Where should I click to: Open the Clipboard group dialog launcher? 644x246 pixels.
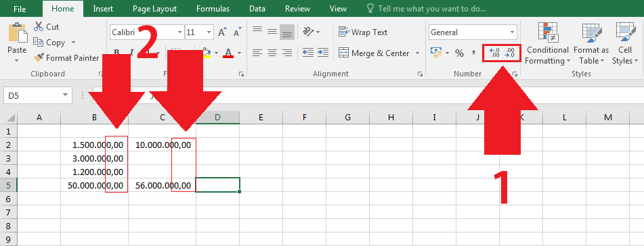[101, 74]
